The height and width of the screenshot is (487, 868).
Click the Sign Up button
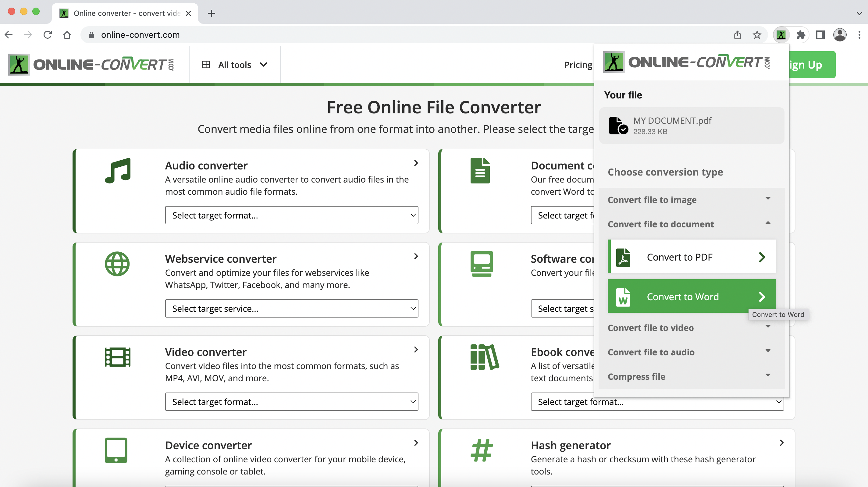pyautogui.click(x=812, y=64)
